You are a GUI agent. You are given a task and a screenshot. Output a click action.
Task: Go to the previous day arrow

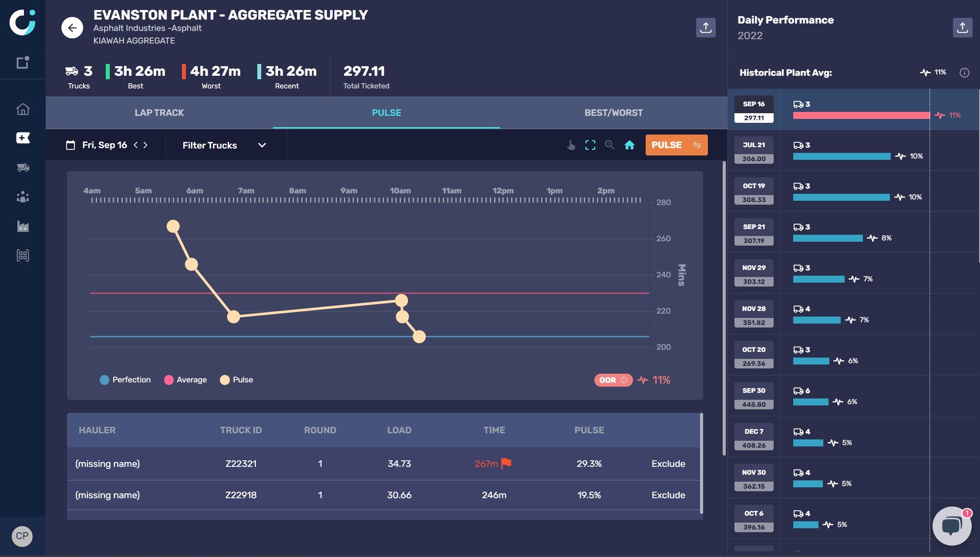point(136,145)
